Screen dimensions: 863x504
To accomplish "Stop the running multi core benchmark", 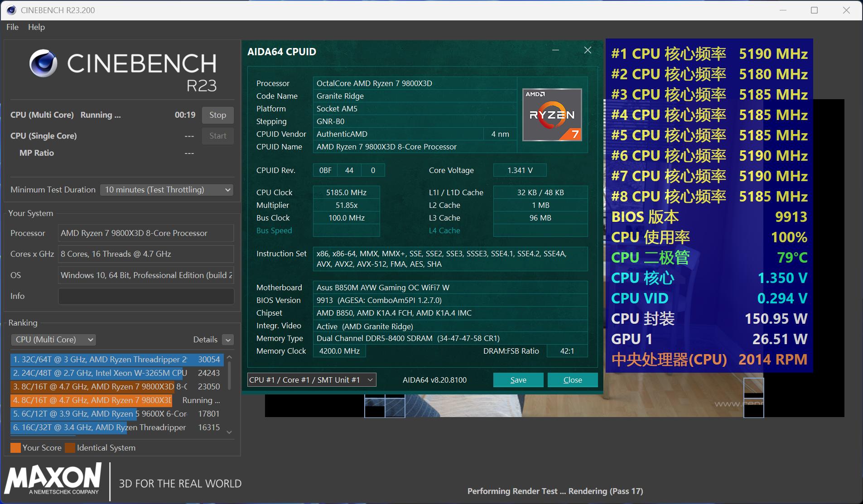I will tap(217, 115).
